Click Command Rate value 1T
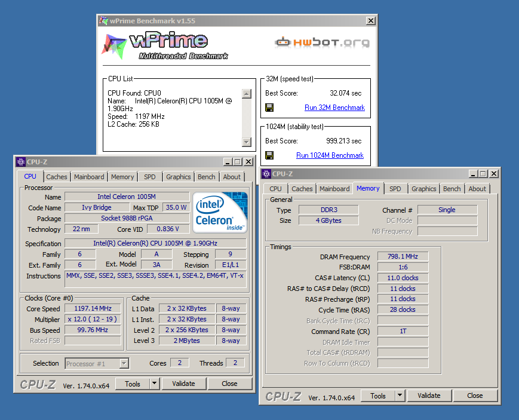Image resolution: width=519 pixels, height=420 pixels. coord(403,331)
